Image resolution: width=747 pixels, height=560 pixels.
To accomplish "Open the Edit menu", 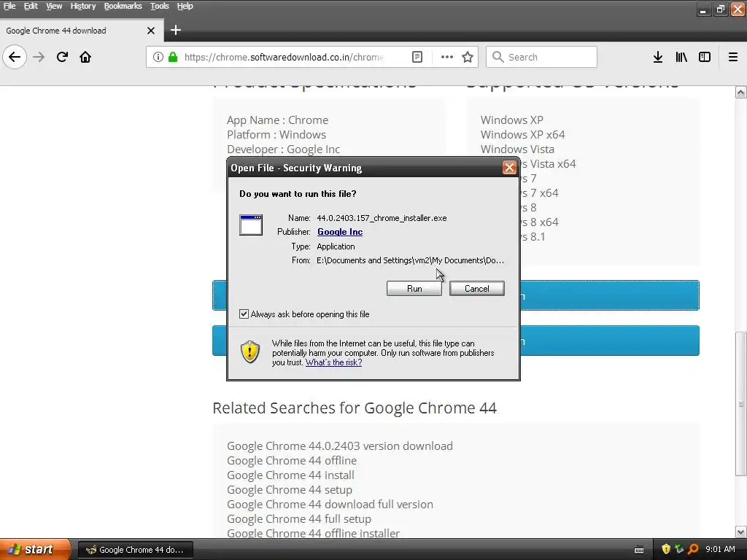I will [31, 6].
